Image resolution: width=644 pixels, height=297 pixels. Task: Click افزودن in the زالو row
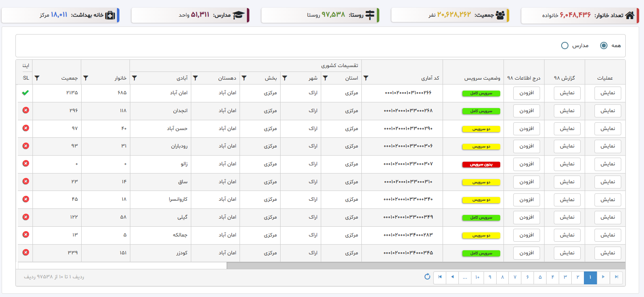[x=526, y=164]
